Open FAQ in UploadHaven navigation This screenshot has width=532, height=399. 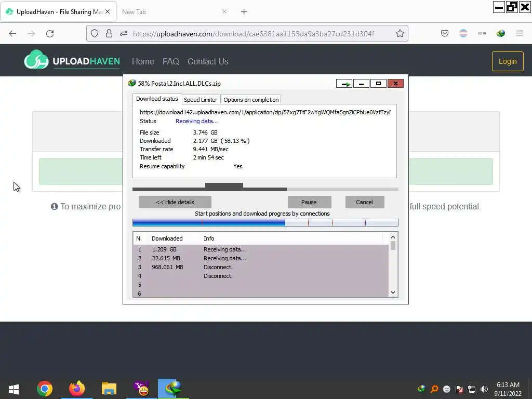pyautogui.click(x=170, y=61)
